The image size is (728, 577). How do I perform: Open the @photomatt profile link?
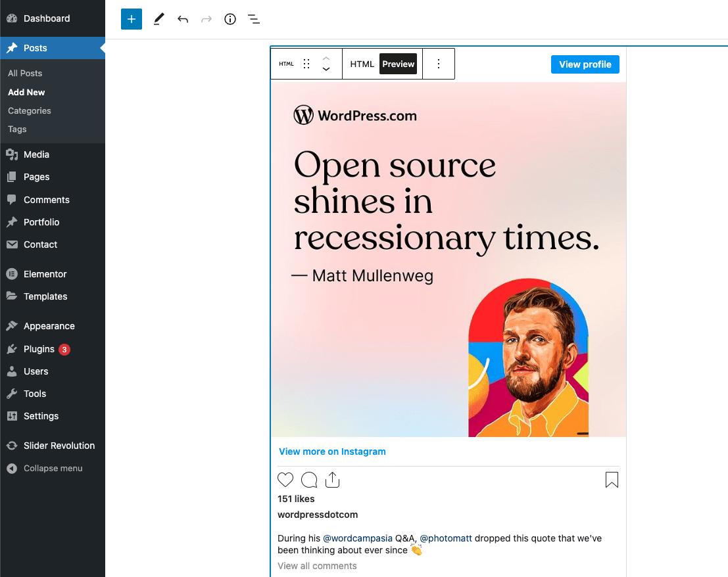click(446, 538)
